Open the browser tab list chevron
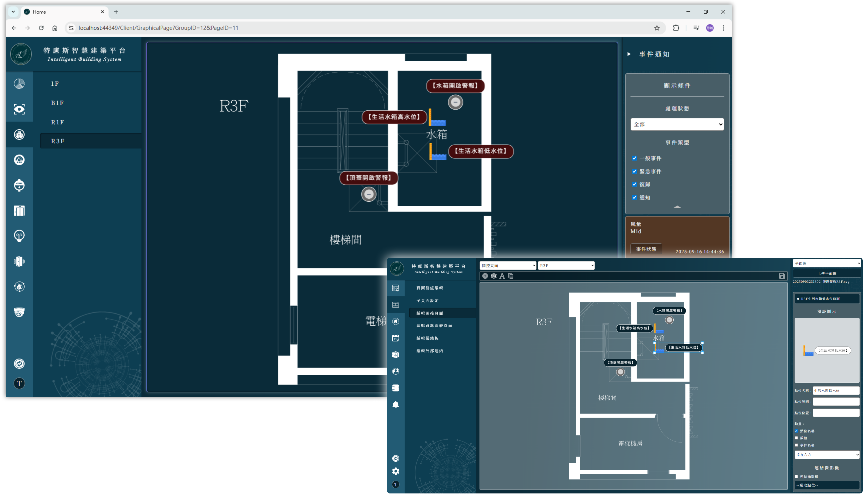The image size is (868, 498). click(x=13, y=12)
